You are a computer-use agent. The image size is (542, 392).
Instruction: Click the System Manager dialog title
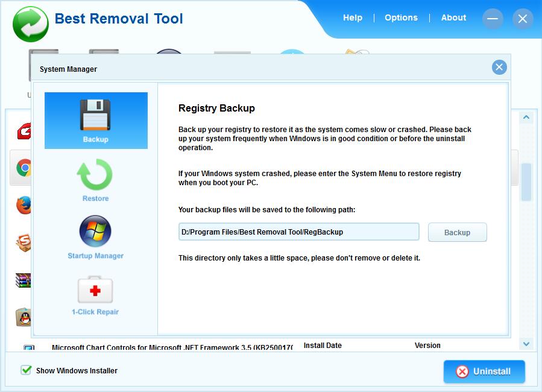(68, 69)
